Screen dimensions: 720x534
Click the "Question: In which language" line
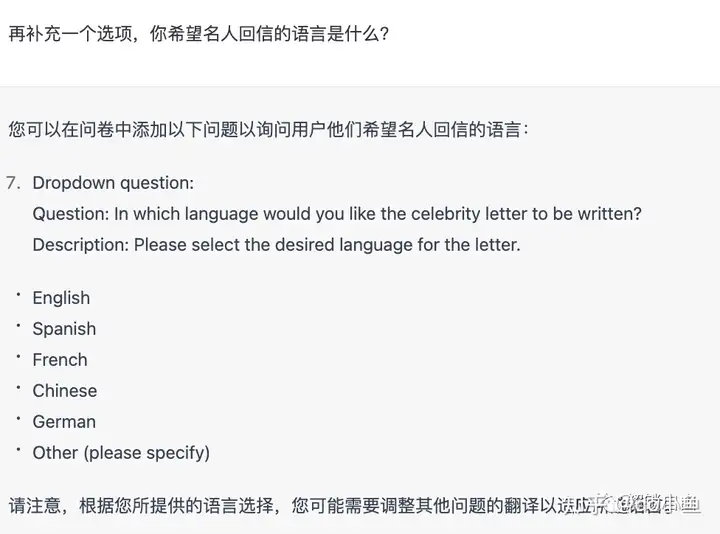(x=337, y=214)
